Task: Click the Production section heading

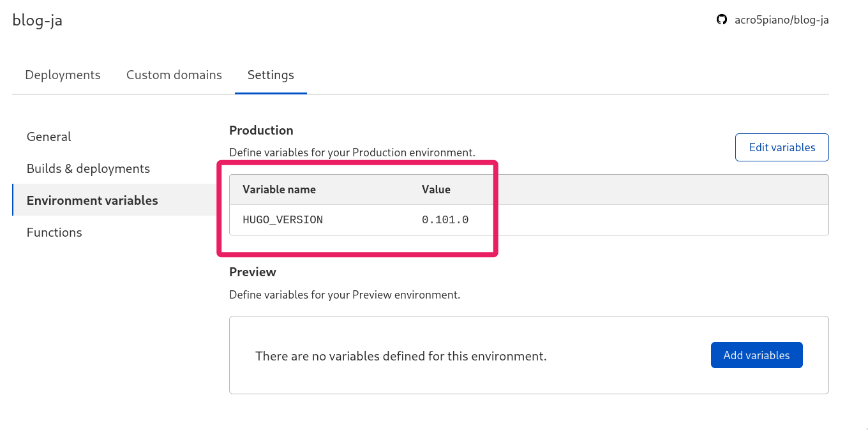Action: pyautogui.click(x=261, y=130)
